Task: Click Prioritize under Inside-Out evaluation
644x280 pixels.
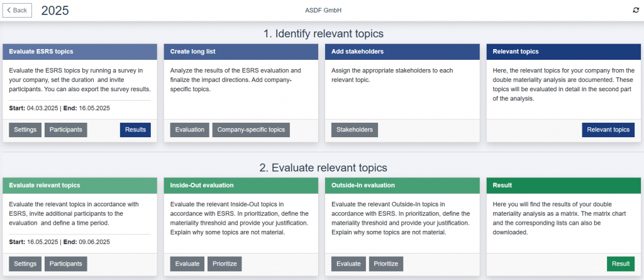Action: pos(225,264)
